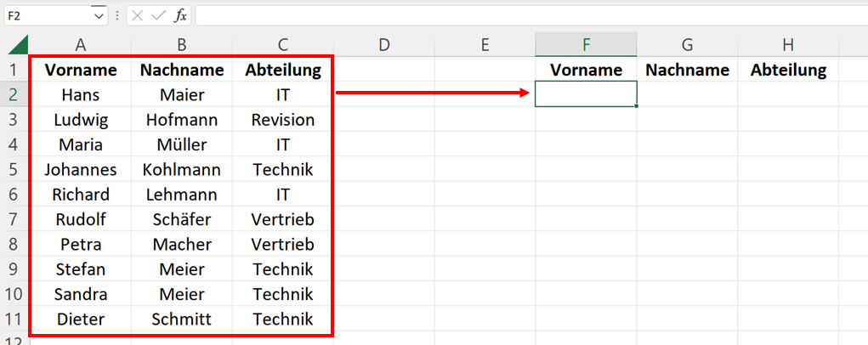The image size is (868, 345).
Task: Click the Nachname header in column G
Action: (687, 70)
